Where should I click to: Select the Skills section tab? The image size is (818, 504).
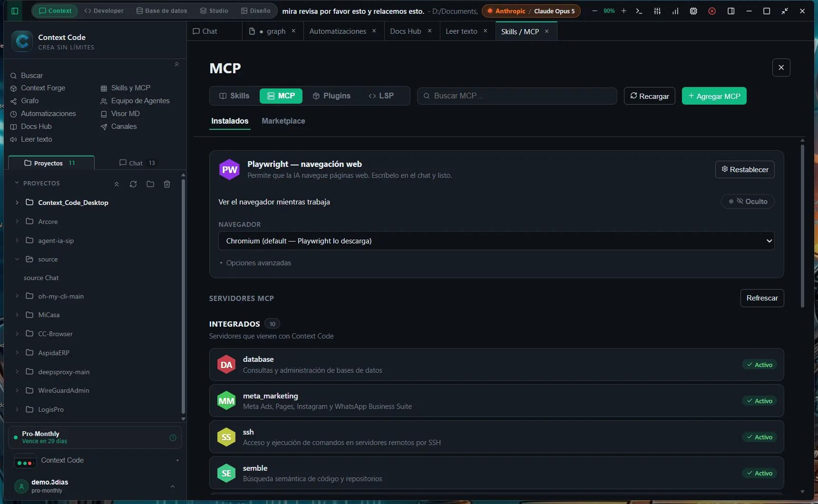234,96
